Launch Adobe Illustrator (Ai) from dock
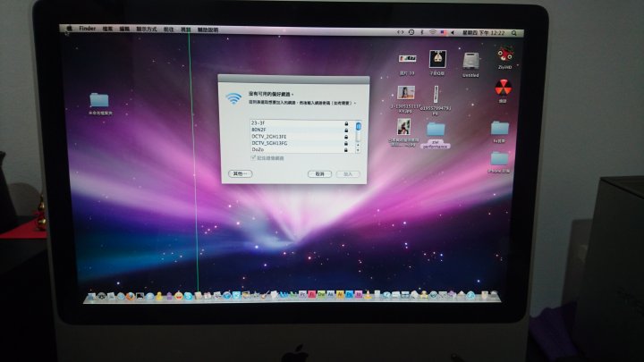Screen dimensions: 644x362 tap(340, 294)
